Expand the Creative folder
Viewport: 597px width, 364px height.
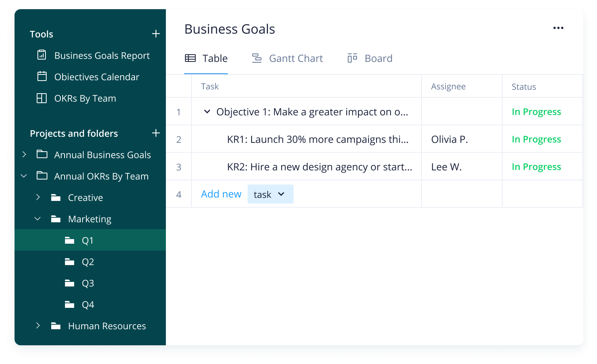click(x=38, y=197)
